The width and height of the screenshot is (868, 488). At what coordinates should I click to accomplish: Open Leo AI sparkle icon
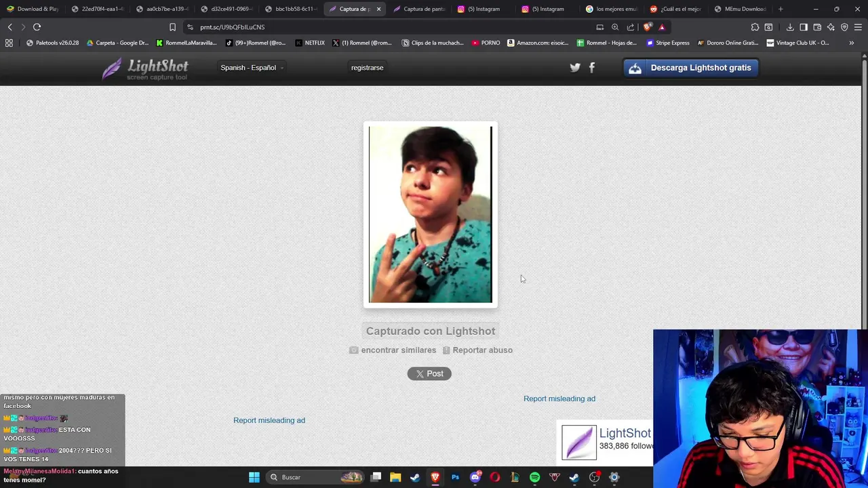click(x=831, y=27)
